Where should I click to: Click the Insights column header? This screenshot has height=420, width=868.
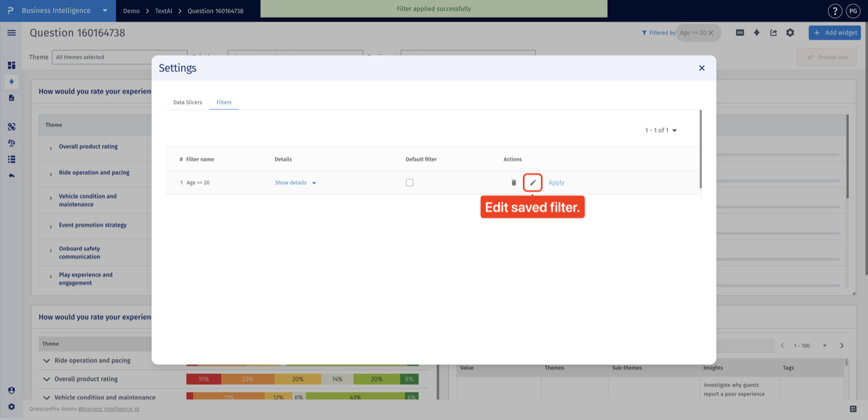point(713,368)
